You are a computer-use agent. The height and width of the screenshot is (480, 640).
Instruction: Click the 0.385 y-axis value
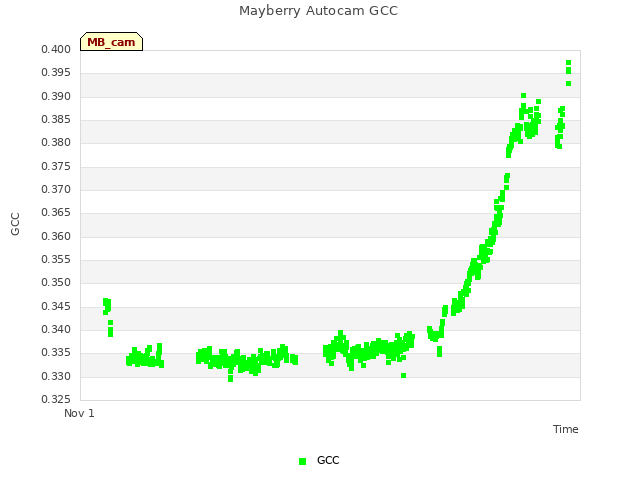(56, 120)
